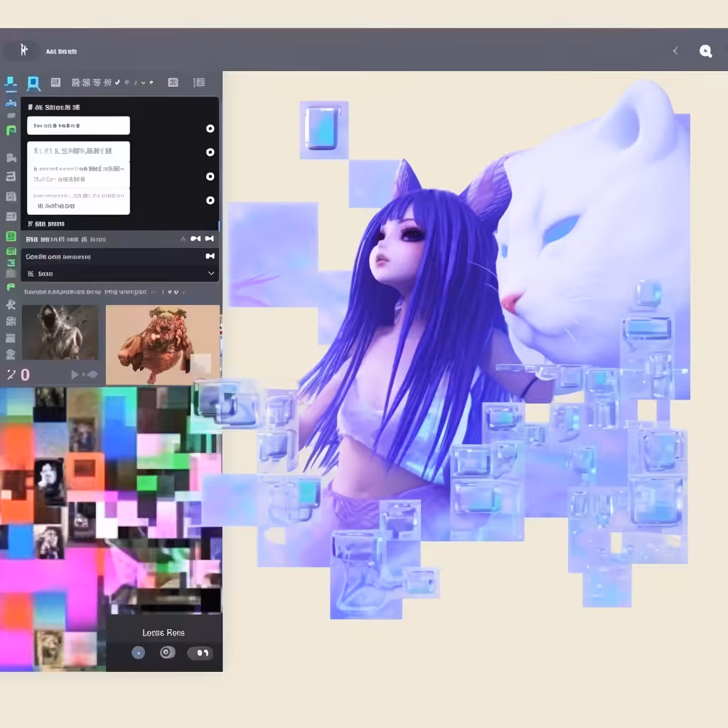This screenshot has height=728, width=728.
Task: Toggle the first bowtie switch in the grey highlighted row
Action: 196,239
